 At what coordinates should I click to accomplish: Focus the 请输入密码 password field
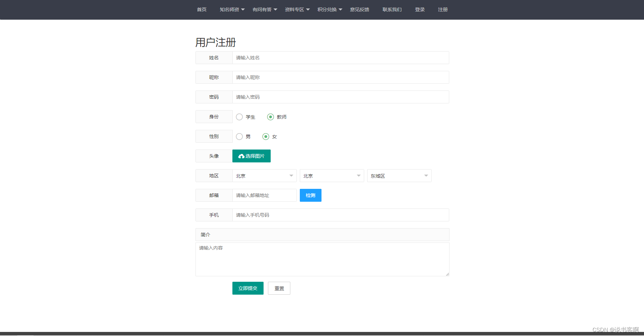click(x=341, y=97)
